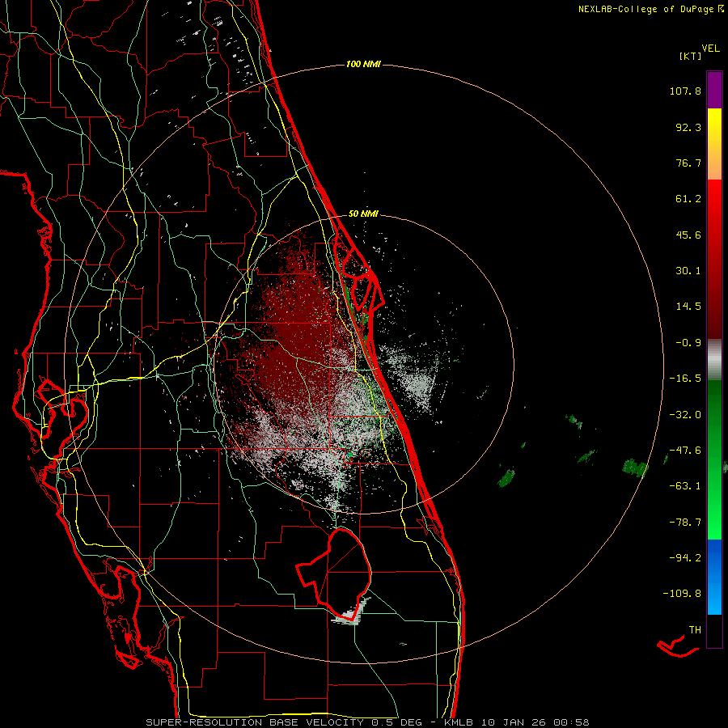
Task: Click the TH label beside the color bar
Action: 695,630
